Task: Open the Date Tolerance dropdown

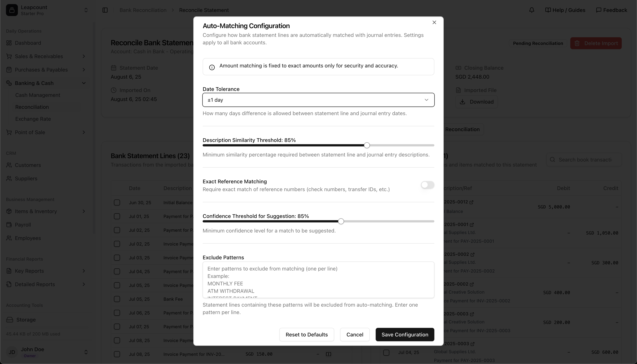Action: 318,100
